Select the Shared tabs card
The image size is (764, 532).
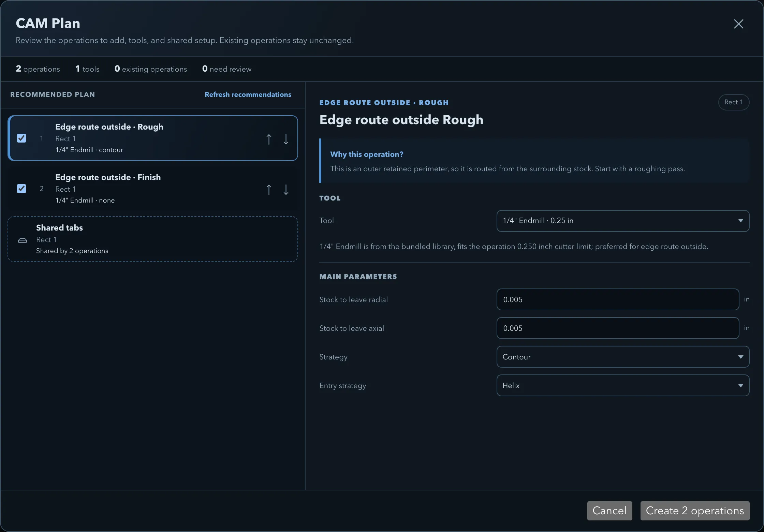point(153,239)
